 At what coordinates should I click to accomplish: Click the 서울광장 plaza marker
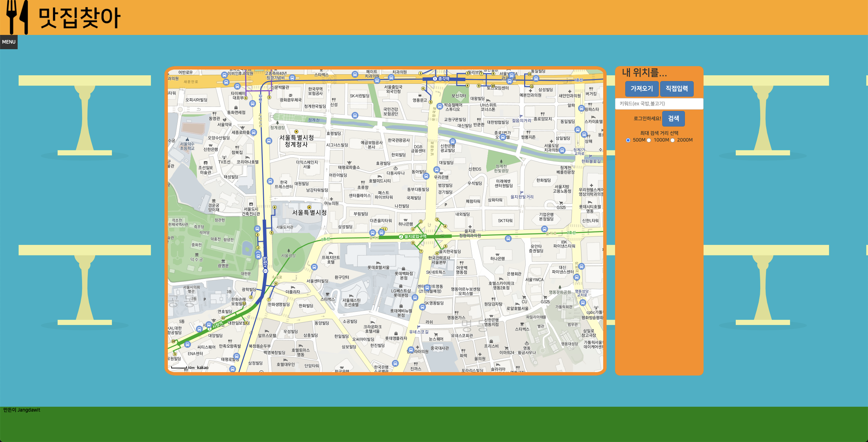point(289,251)
